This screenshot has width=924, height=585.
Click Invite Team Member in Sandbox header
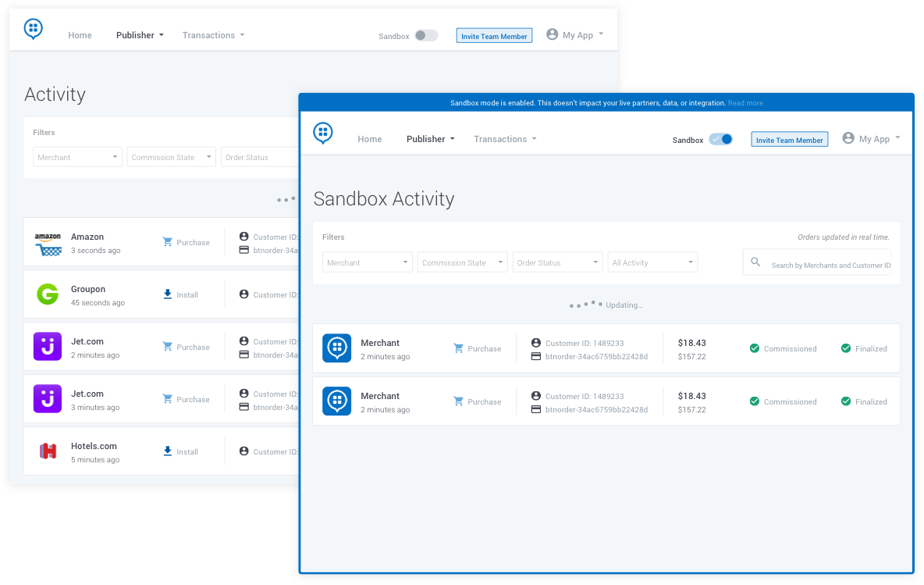(x=789, y=140)
